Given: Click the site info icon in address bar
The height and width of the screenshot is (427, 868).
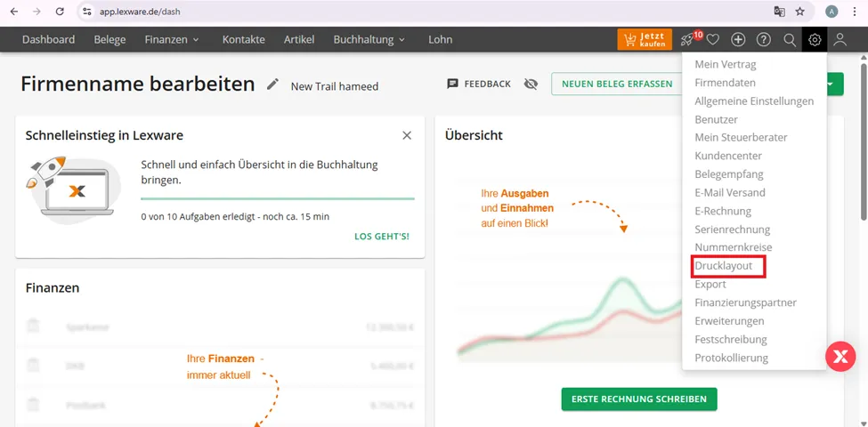Looking at the screenshot, I should pyautogui.click(x=85, y=12).
